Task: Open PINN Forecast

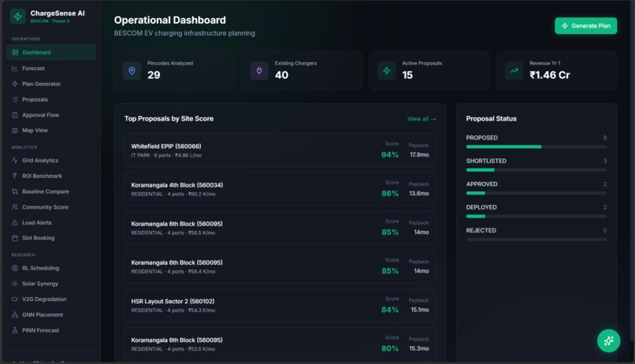Action: pos(51,330)
